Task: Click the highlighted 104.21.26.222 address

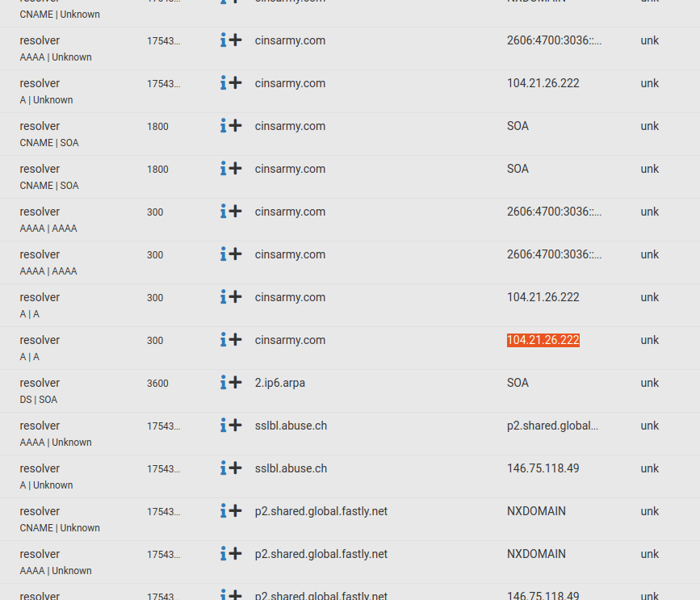Action: [x=543, y=340]
